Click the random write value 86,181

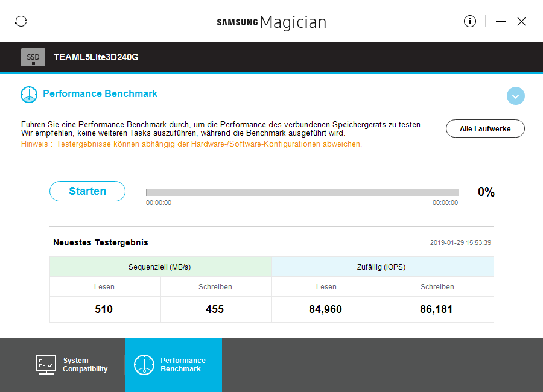click(436, 309)
